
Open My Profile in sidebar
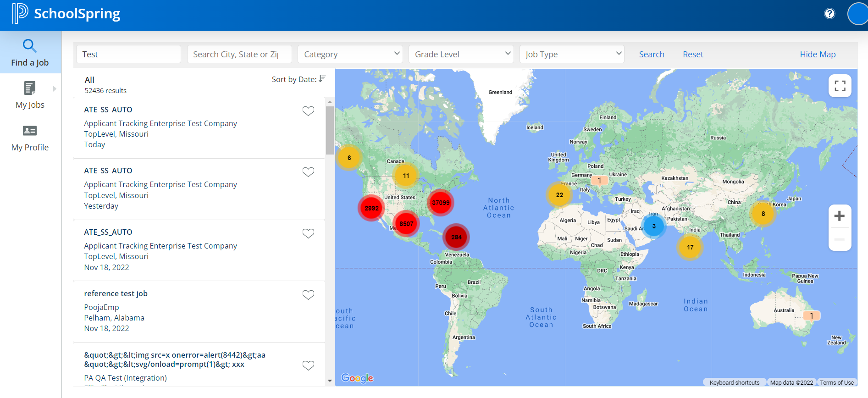point(30,138)
